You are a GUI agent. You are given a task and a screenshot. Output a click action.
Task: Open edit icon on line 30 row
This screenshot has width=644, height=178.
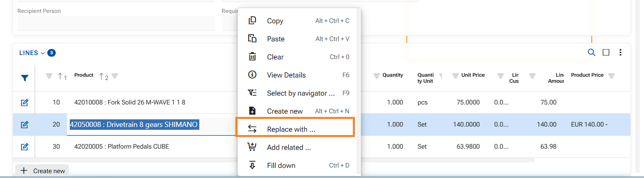pos(24,147)
